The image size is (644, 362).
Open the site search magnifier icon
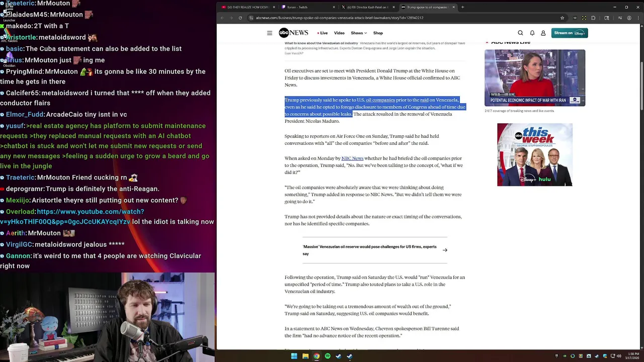click(521, 33)
